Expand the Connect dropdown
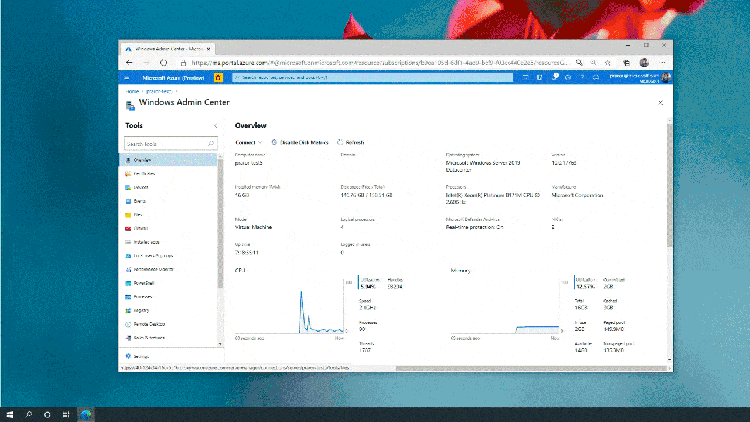This screenshot has width=750, height=422. click(249, 142)
